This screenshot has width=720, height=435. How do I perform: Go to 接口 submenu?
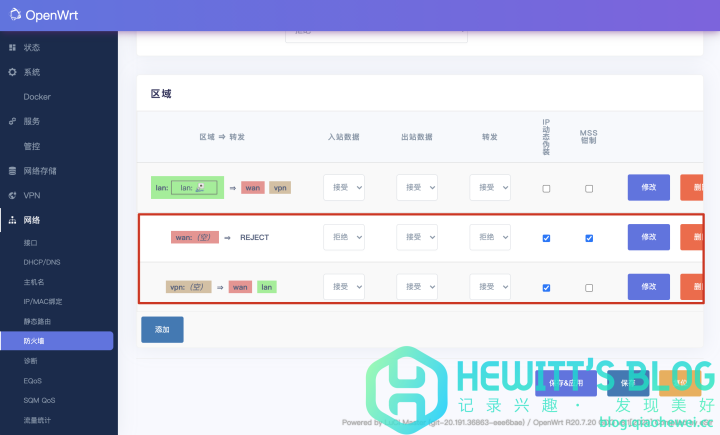30,243
